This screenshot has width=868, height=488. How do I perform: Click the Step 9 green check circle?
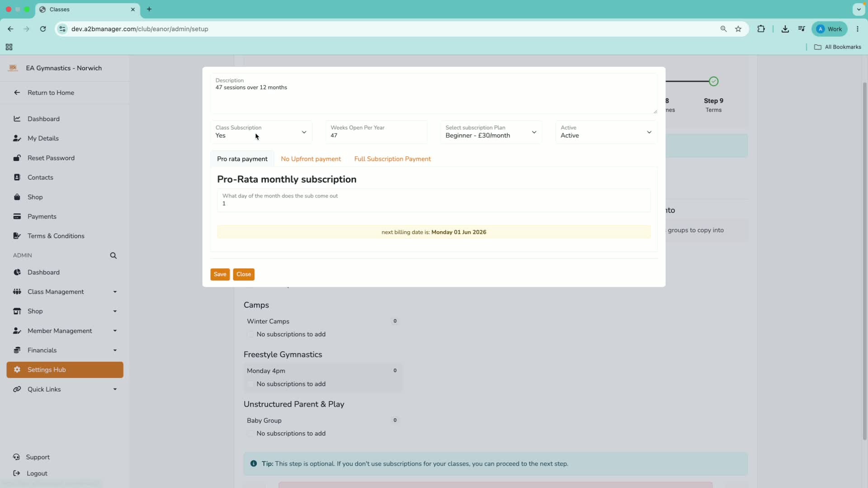(x=713, y=81)
